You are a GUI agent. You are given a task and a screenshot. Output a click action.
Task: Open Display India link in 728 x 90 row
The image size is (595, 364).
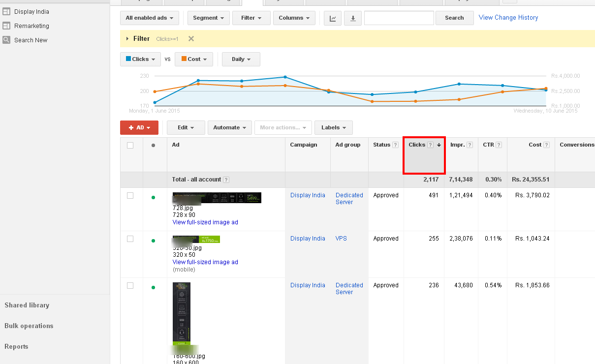[308, 195]
